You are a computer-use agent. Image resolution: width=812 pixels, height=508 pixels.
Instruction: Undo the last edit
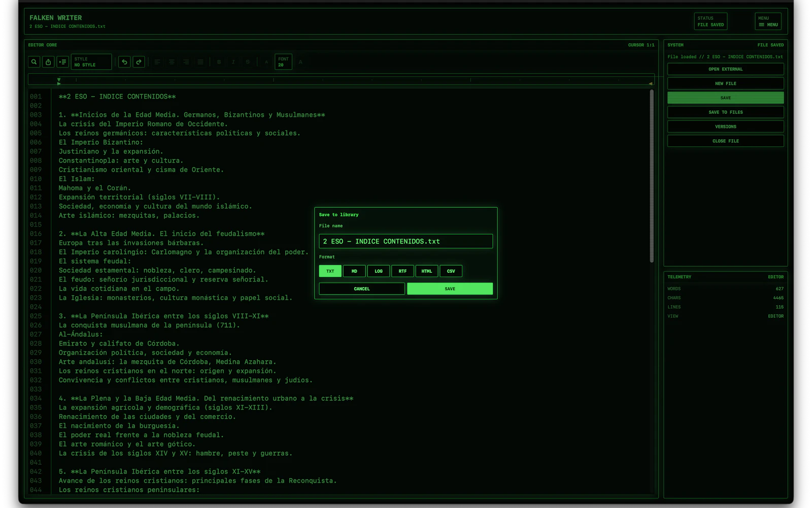124,62
